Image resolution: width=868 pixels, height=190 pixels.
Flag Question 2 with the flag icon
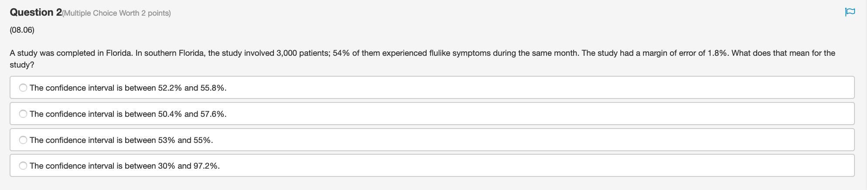click(x=850, y=12)
